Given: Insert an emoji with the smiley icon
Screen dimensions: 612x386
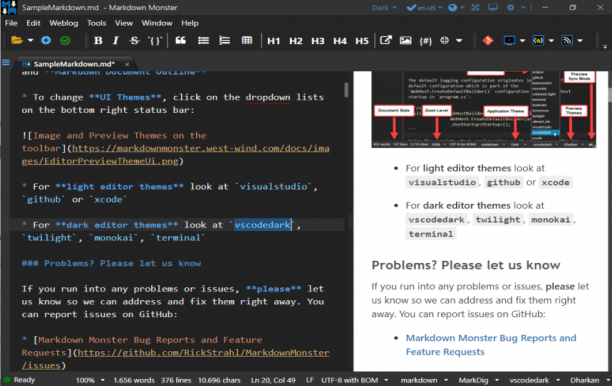Looking at the screenshot, I should tap(445, 40).
